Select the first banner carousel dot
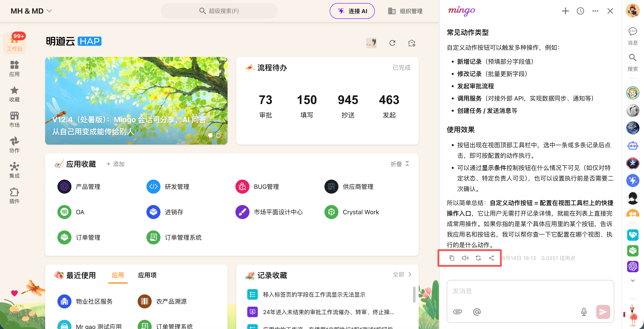This screenshot has height=329, width=644. tap(210, 135)
